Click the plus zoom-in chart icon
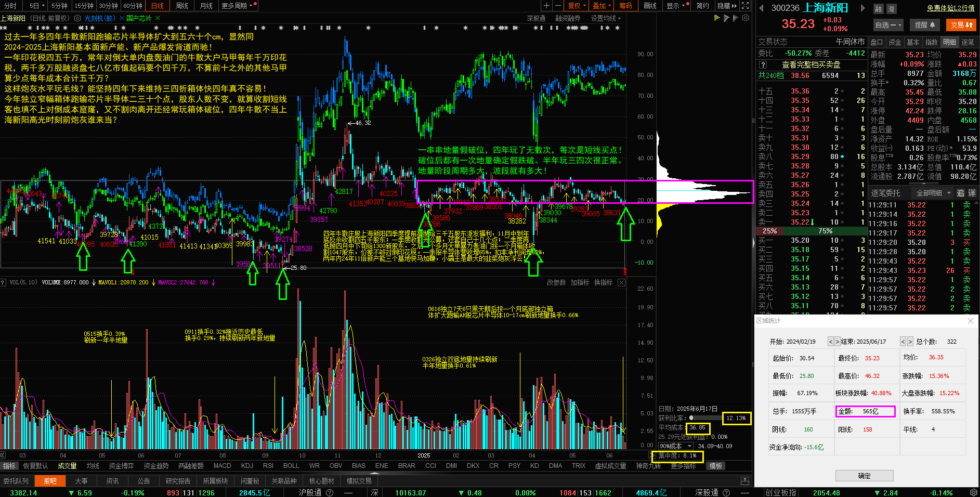Screen dimensions: 980x497 point(546,6)
